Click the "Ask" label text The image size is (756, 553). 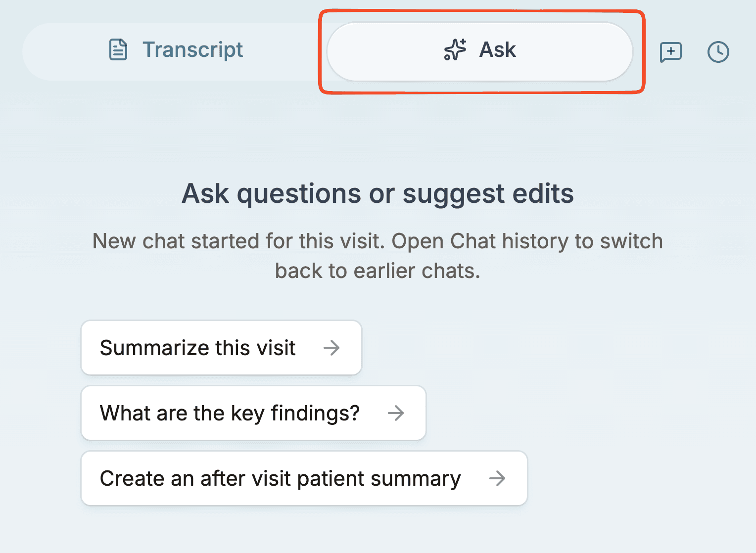497,50
